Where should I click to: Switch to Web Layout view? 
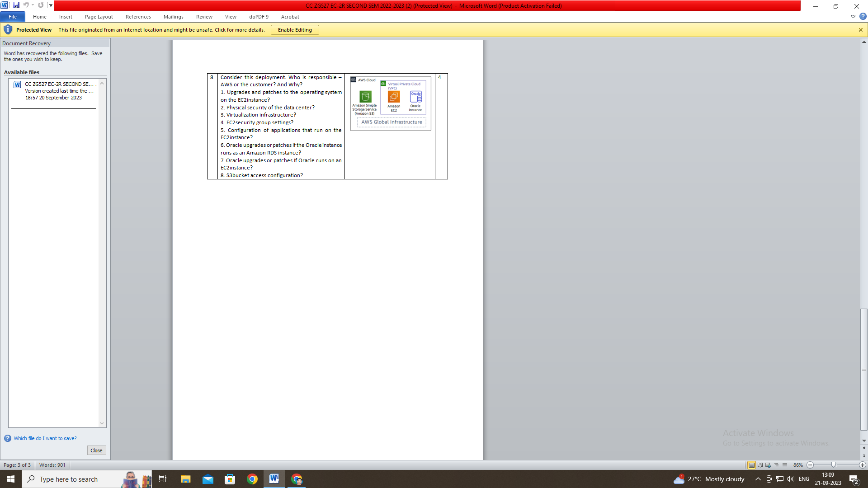click(768, 465)
